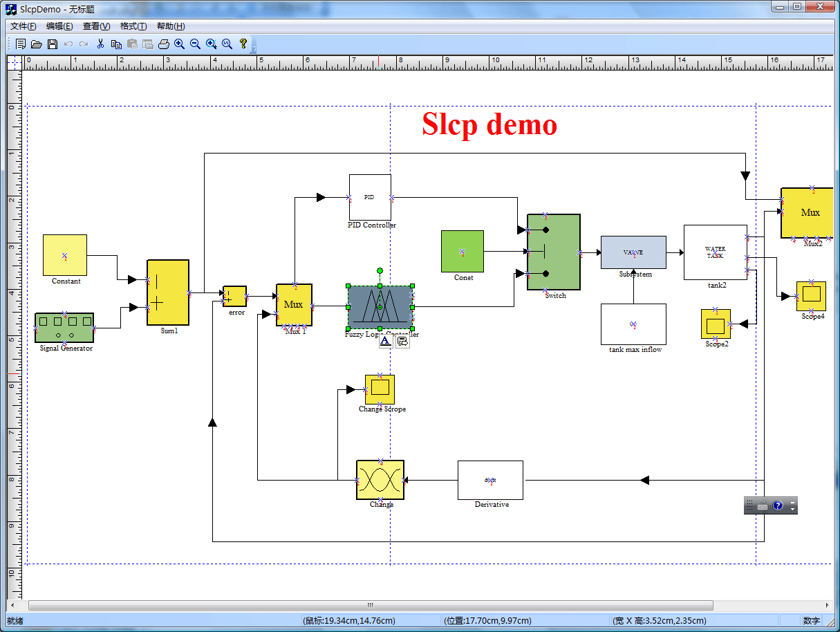Click the New document toolbar icon
Image resolution: width=840 pixels, height=632 pixels.
tap(21, 44)
